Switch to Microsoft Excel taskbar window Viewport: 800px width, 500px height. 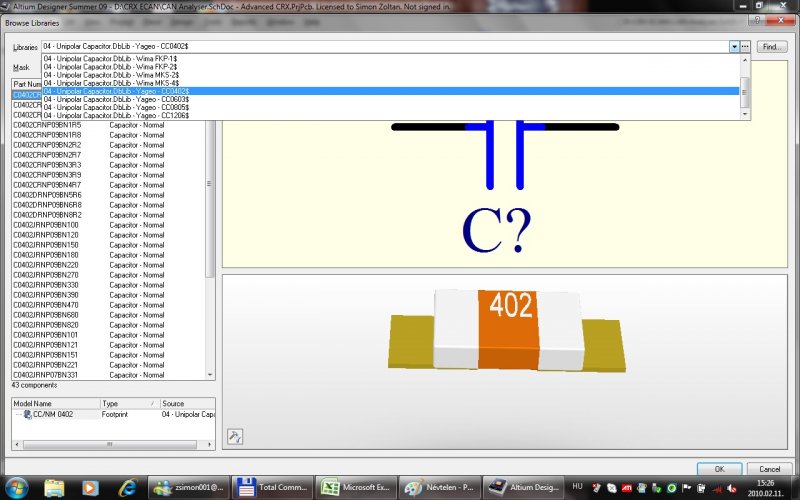(x=355, y=487)
